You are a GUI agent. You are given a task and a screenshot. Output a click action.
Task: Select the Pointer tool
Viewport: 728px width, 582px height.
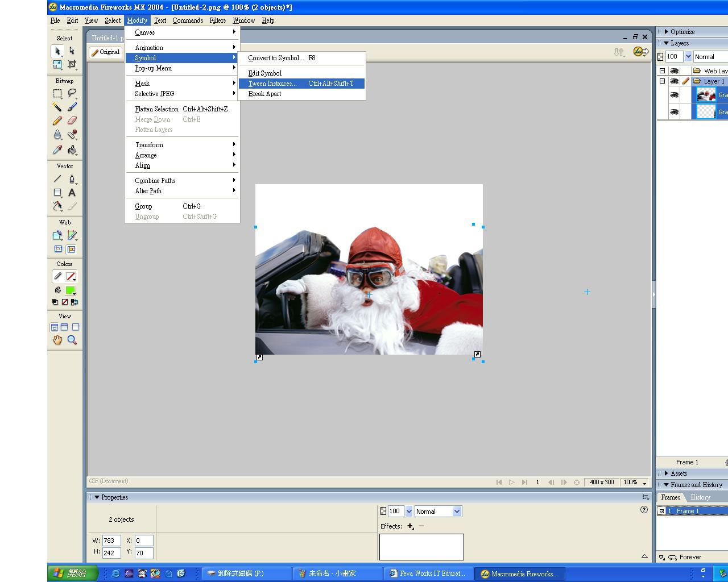57,51
